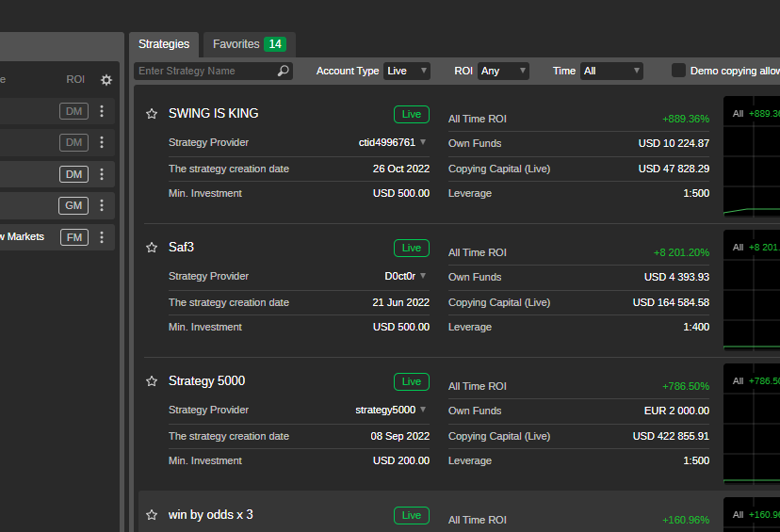780x532 pixels.
Task: Open the ROI filter dropdown
Action: click(503, 72)
